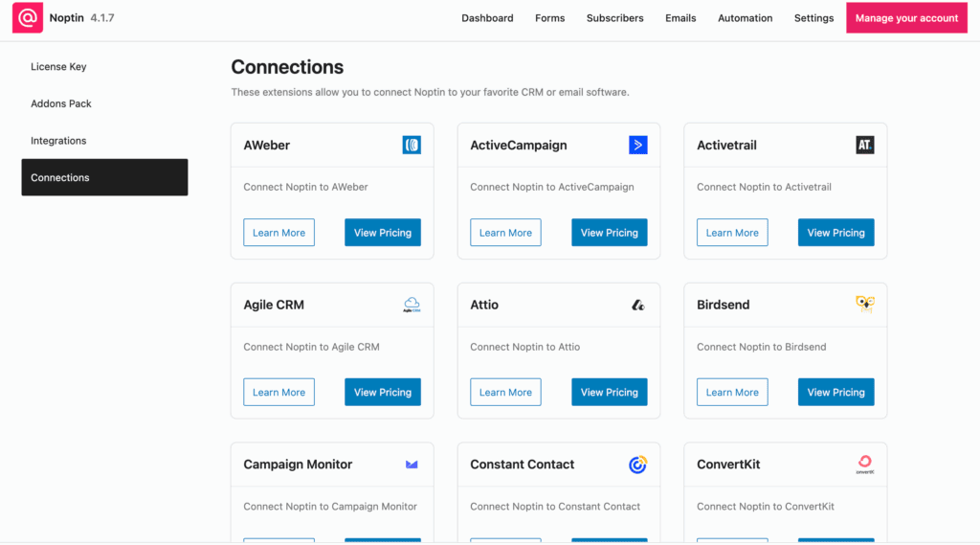
Task: Click the Attio logo icon
Action: tap(638, 305)
